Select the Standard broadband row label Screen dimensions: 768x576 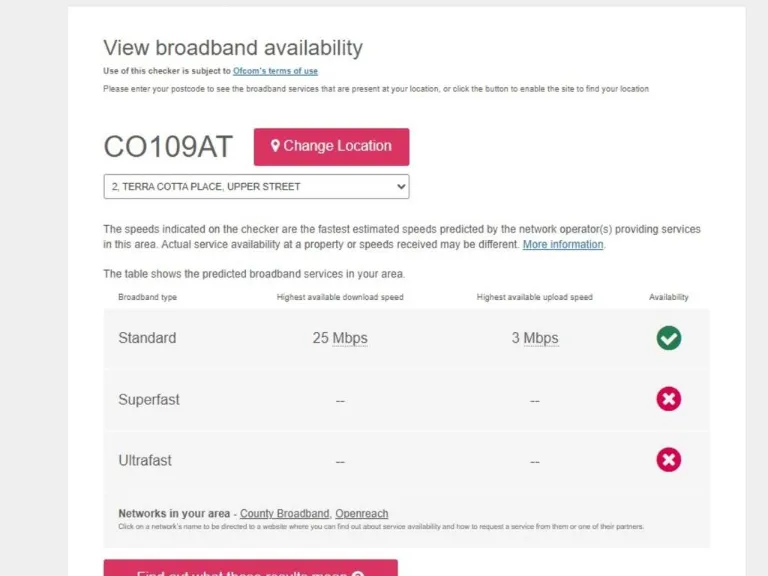click(x=147, y=338)
